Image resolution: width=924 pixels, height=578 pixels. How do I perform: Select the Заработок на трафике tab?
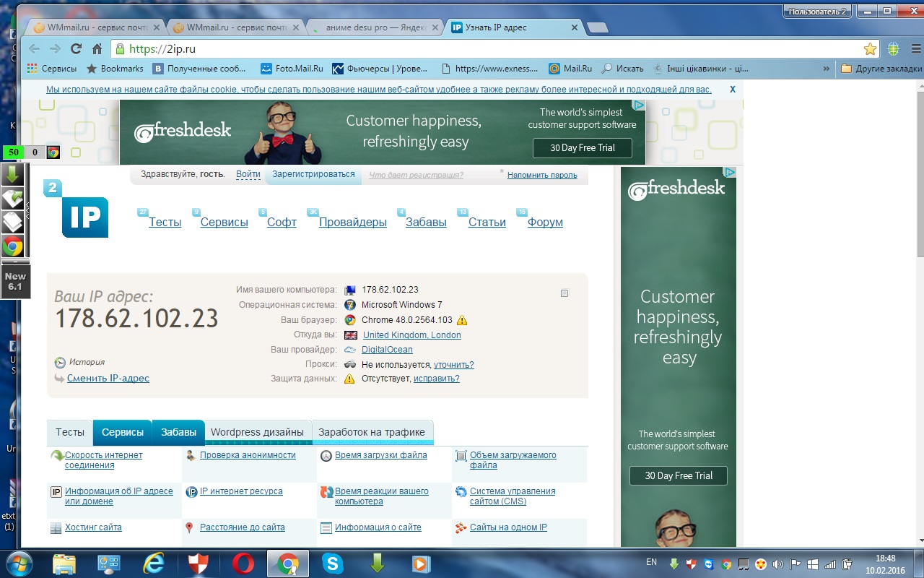point(372,432)
